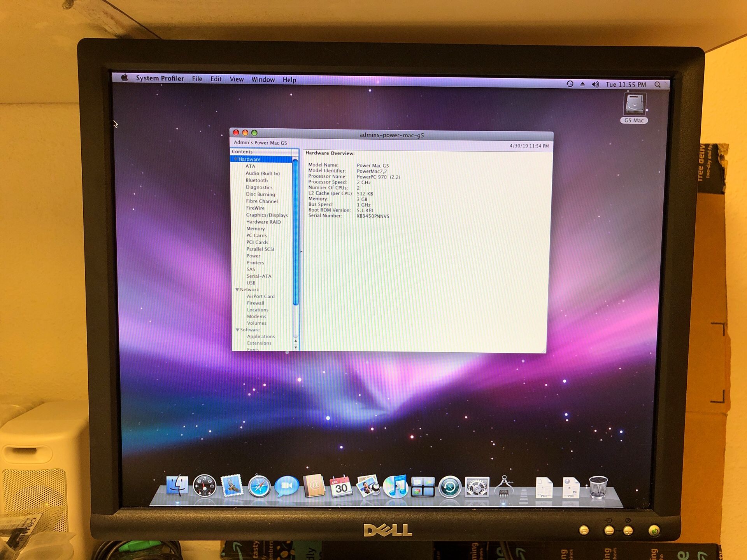Click serial number XB3450PNNVS text

[373, 216]
